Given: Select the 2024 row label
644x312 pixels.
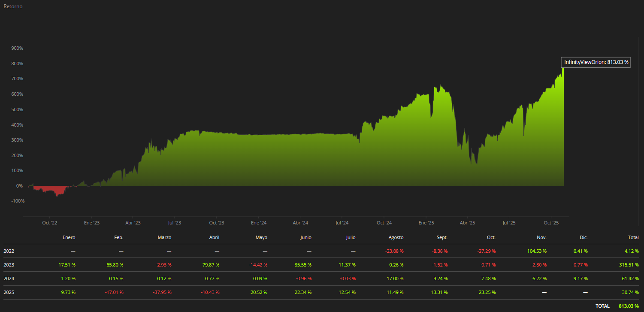Looking at the screenshot, I should pos(9,279).
